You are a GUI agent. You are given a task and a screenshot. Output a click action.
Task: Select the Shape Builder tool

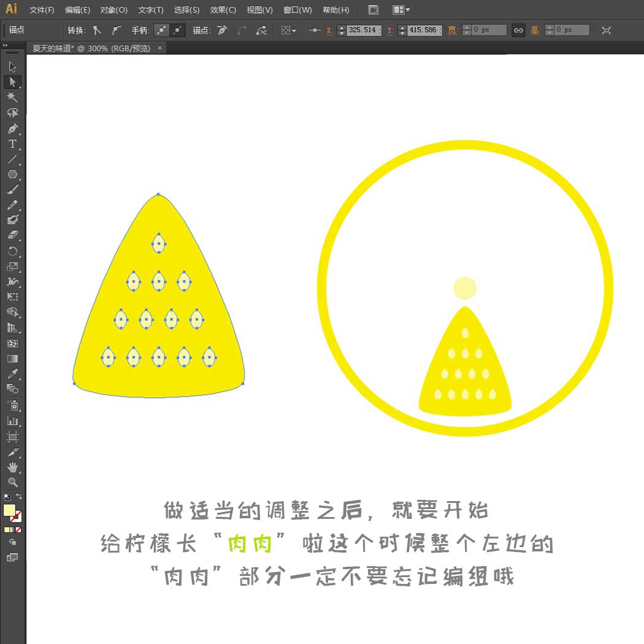pos(12,312)
